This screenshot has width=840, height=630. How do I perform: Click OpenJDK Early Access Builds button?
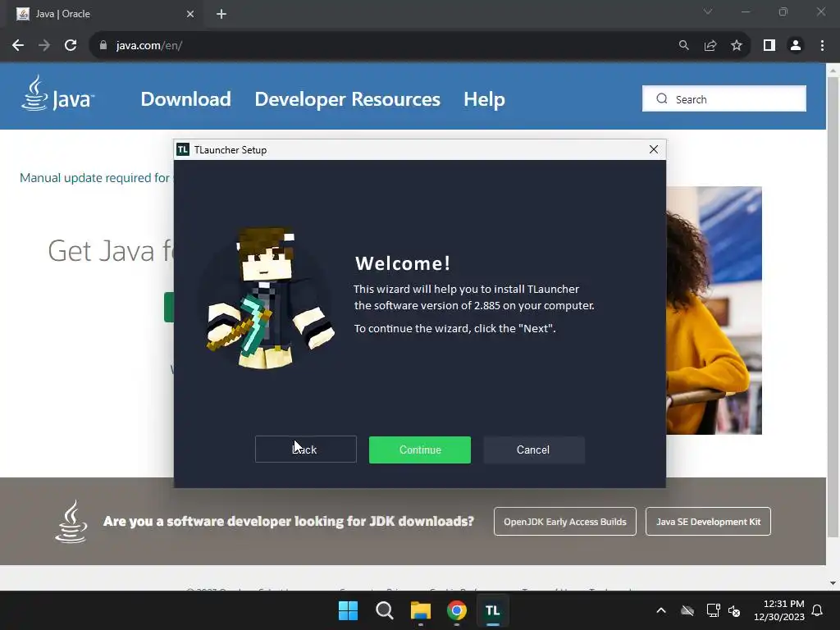564,521
